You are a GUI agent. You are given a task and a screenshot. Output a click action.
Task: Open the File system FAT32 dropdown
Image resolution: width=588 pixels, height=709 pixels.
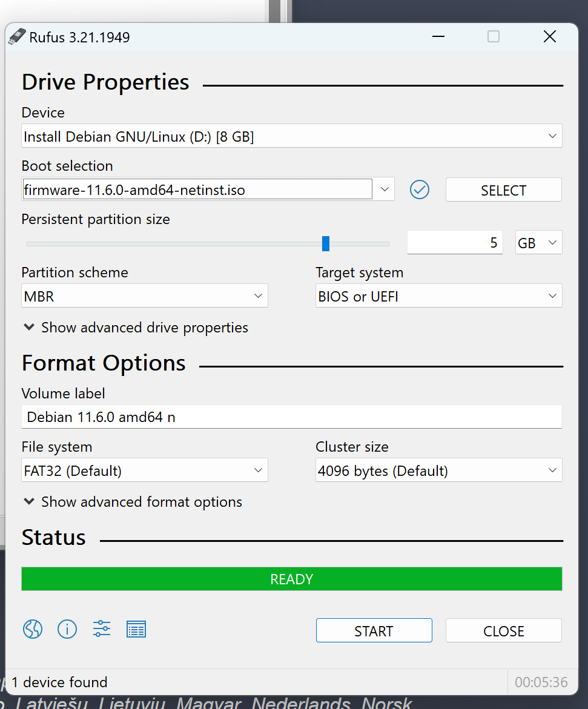[x=144, y=470]
